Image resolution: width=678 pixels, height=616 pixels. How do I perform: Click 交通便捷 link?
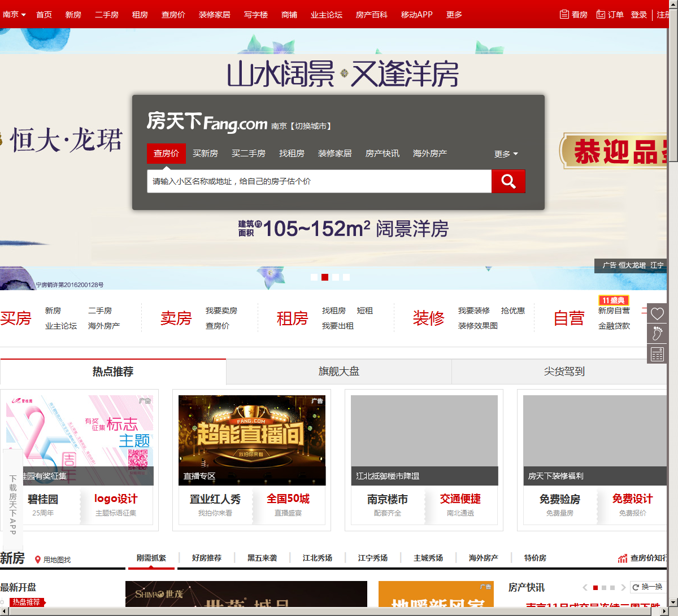click(460, 499)
